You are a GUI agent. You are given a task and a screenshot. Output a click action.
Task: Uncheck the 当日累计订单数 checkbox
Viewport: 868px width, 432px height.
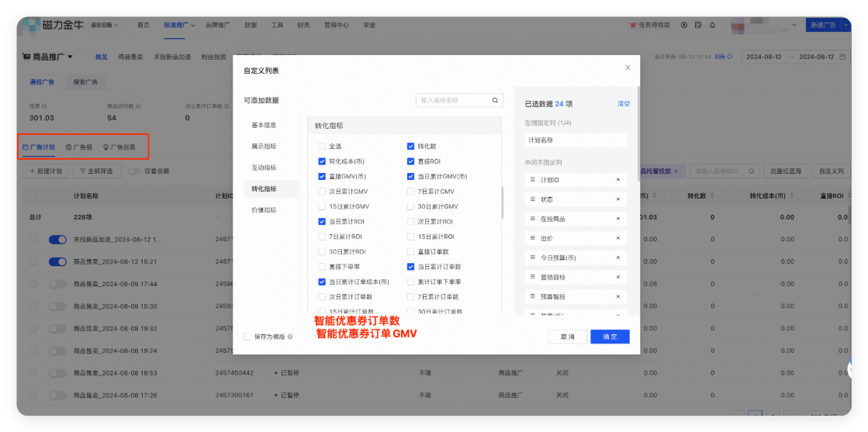[410, 266]
